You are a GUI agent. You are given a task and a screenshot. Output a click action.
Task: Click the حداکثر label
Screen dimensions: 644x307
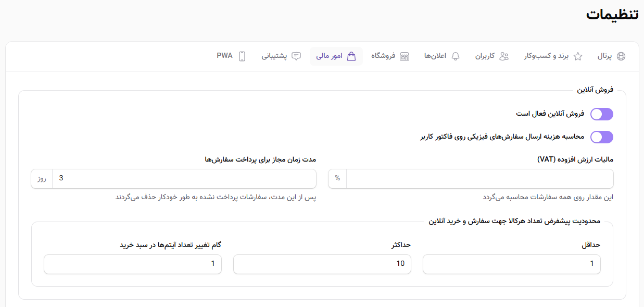(401, 244)
